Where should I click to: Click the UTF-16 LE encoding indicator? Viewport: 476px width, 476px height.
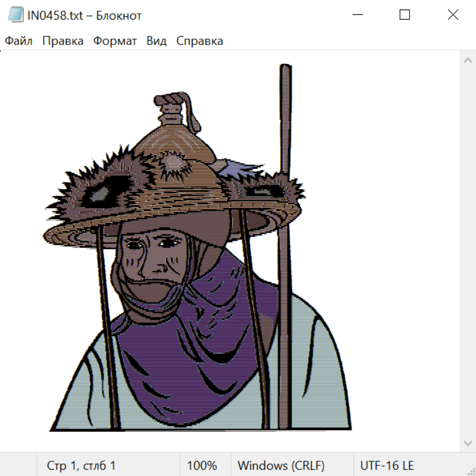387,465
